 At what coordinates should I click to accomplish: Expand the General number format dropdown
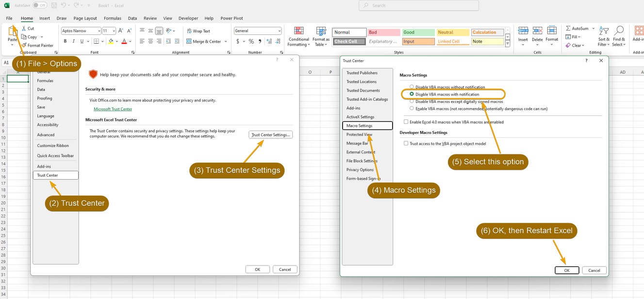click(279, 31)
